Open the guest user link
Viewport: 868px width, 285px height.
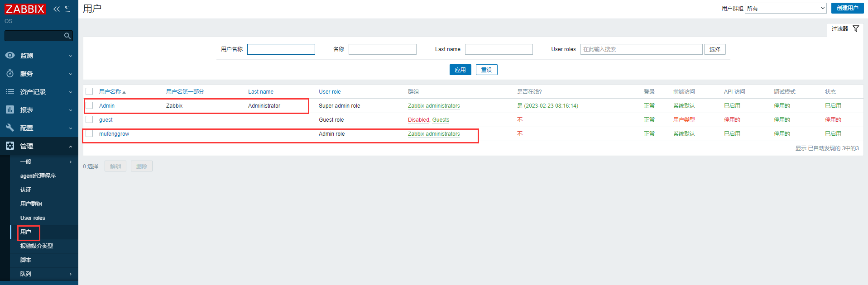tap(106, 120)
